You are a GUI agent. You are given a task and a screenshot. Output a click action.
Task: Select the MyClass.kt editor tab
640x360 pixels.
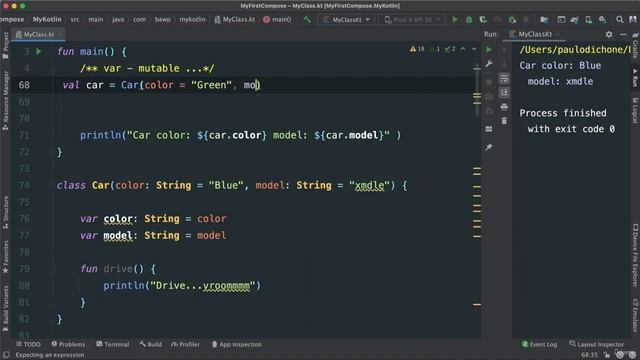click(x=38, y=34)
